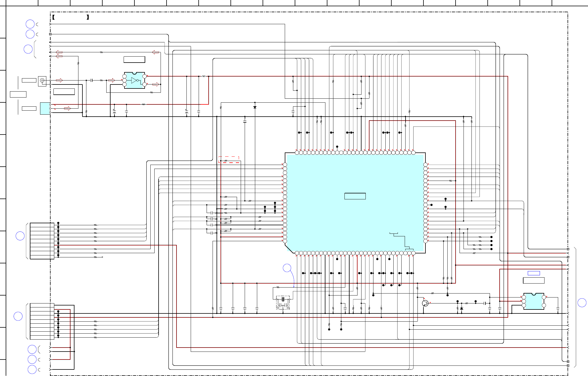The width and height of the screenshot is (588, 376).
Task: Select the transistor symbol near the bottom
Action: coord(425,303)
